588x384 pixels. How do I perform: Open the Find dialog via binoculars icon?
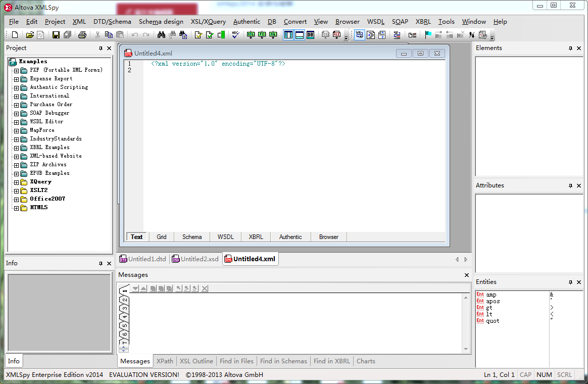coord(161,34)
